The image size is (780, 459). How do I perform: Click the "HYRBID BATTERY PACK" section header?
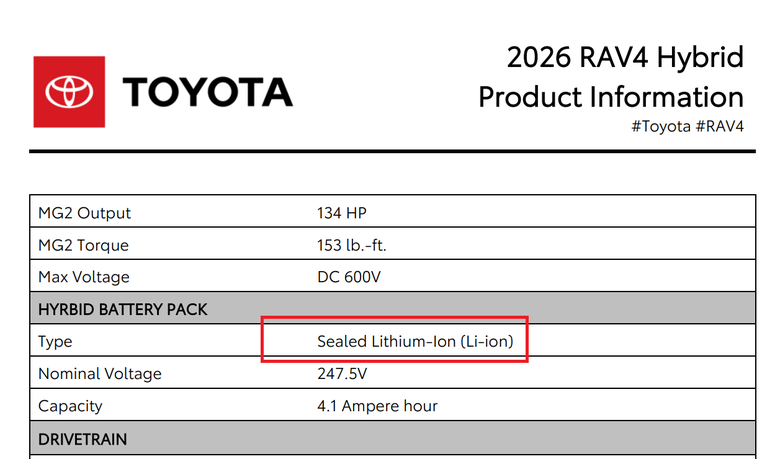coord(123,309)
